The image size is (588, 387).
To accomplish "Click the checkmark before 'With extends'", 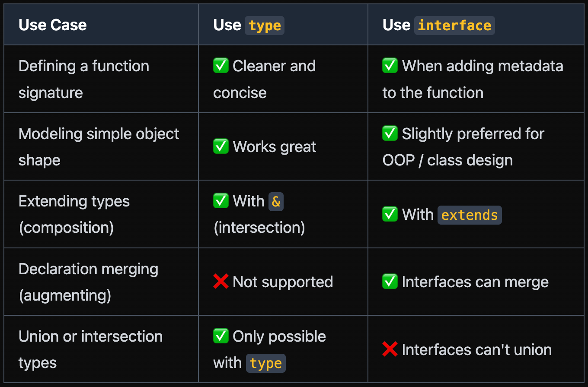I will click(x=390, y=214).
